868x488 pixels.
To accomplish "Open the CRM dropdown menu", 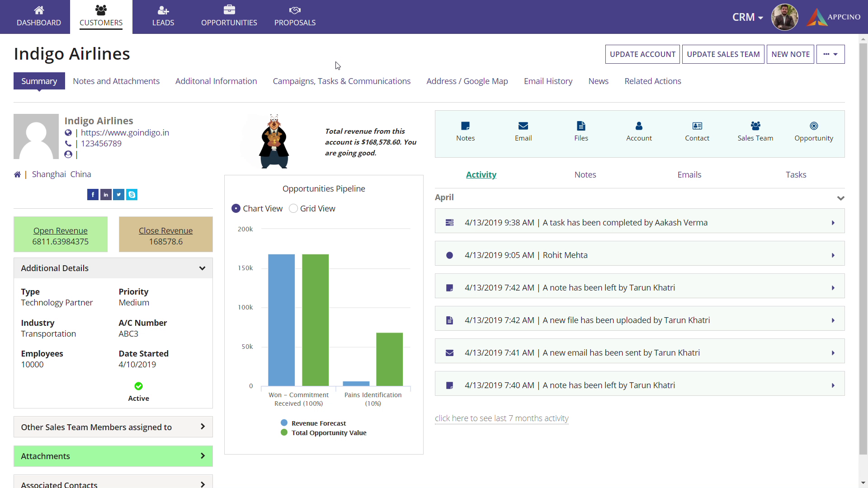I will pyautogui.click(x=747, y=17).
